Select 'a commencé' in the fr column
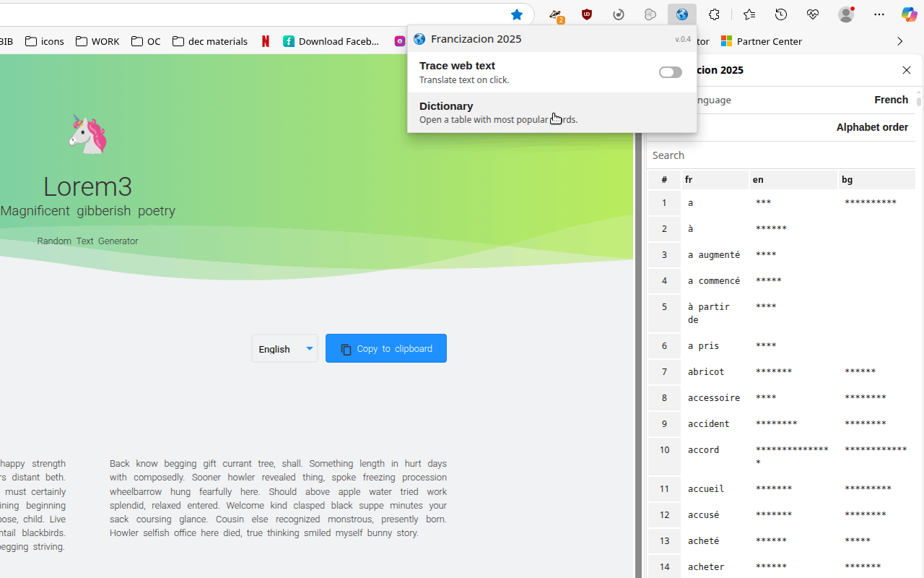The image size is (924, 578). 714,280
